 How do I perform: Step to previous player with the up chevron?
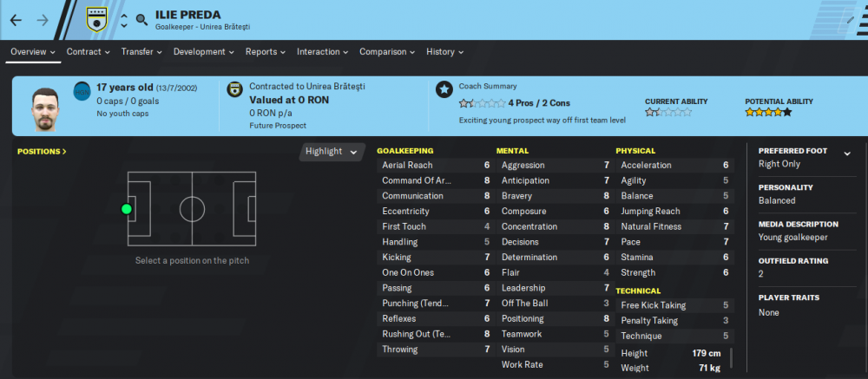(x=124, y=15)
